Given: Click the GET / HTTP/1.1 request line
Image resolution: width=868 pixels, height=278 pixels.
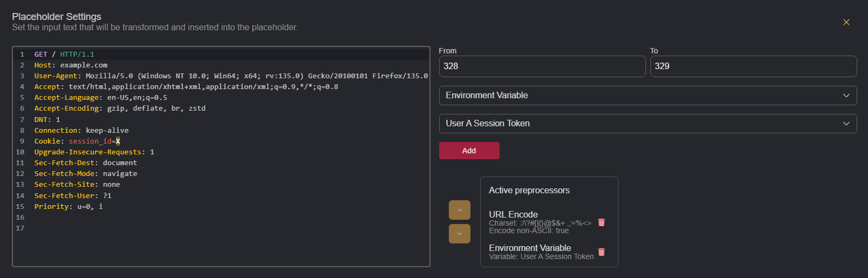Looking at the screenshot, I should 64,55.
